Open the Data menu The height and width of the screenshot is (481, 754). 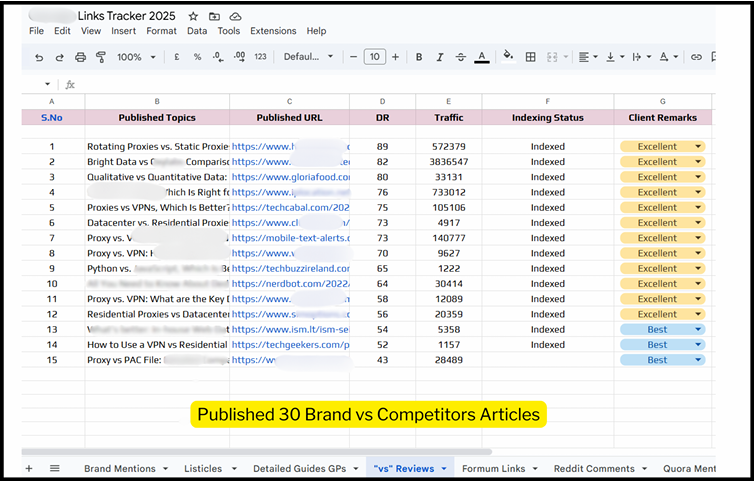[197, 31]
